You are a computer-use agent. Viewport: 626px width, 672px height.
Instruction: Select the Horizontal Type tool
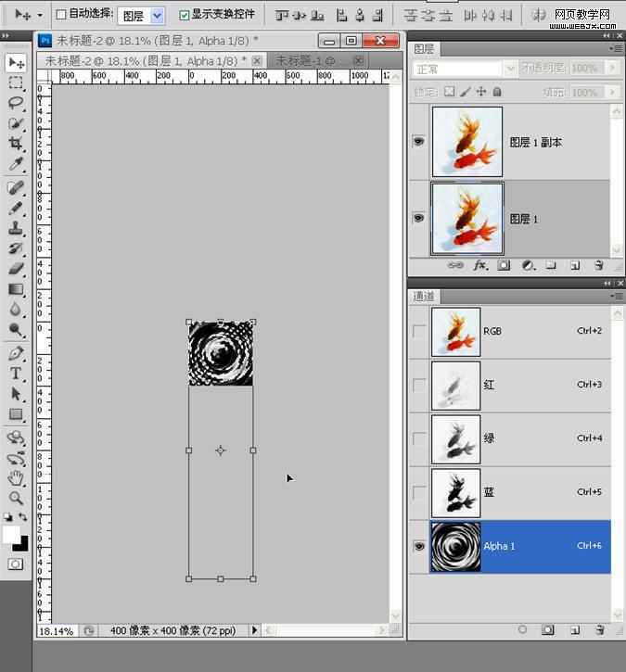(17, 374)
